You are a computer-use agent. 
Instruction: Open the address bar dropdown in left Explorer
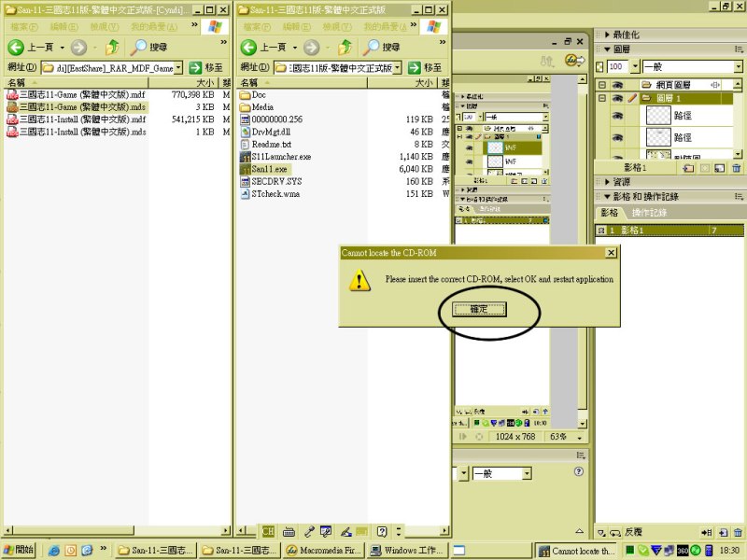[x=178, y=67]
